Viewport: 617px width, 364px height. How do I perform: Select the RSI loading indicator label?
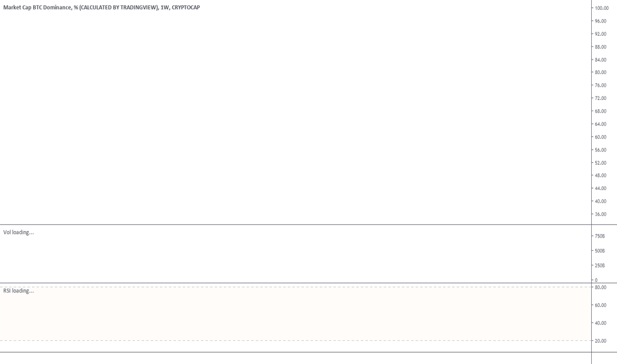click(x=19, y=291)
